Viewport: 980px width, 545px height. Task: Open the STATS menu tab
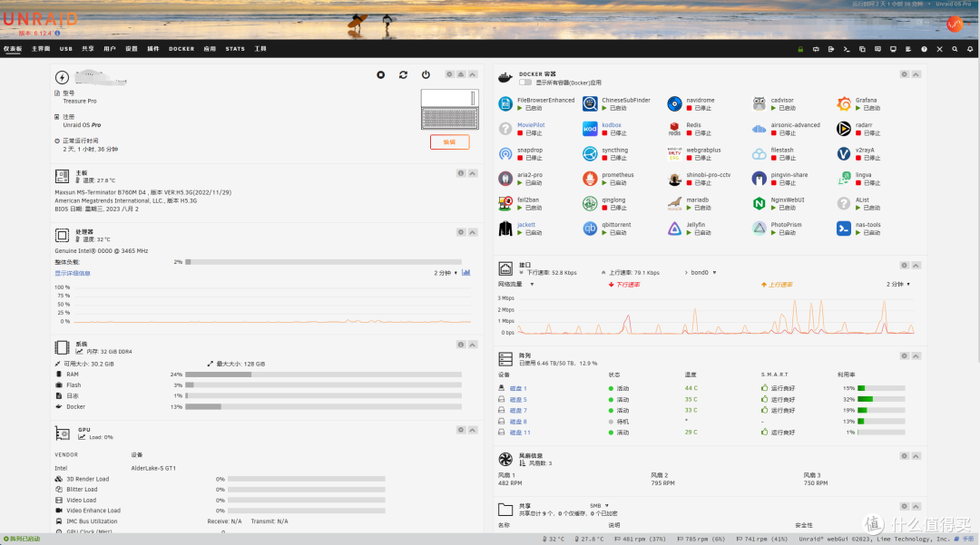[x=235, y=49]
